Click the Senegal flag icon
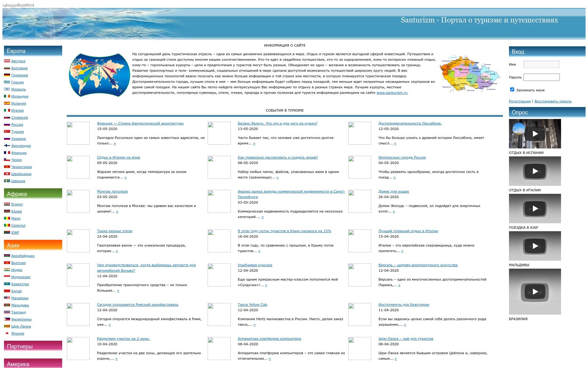 tap(7, 225)
